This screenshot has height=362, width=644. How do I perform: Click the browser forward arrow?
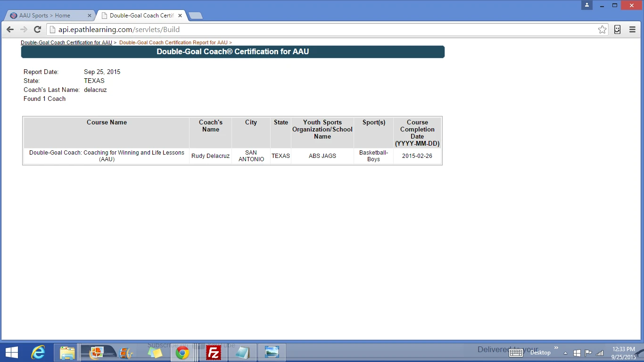(x=24, y=29)
